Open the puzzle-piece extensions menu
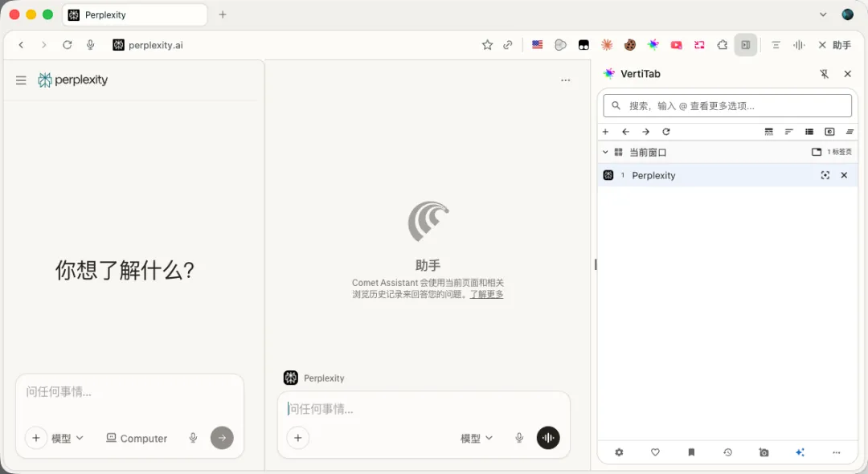 click(723, 45)
